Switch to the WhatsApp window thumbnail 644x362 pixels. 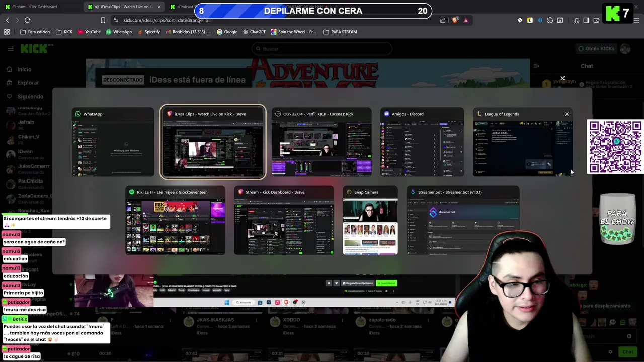tap(113, 142)
